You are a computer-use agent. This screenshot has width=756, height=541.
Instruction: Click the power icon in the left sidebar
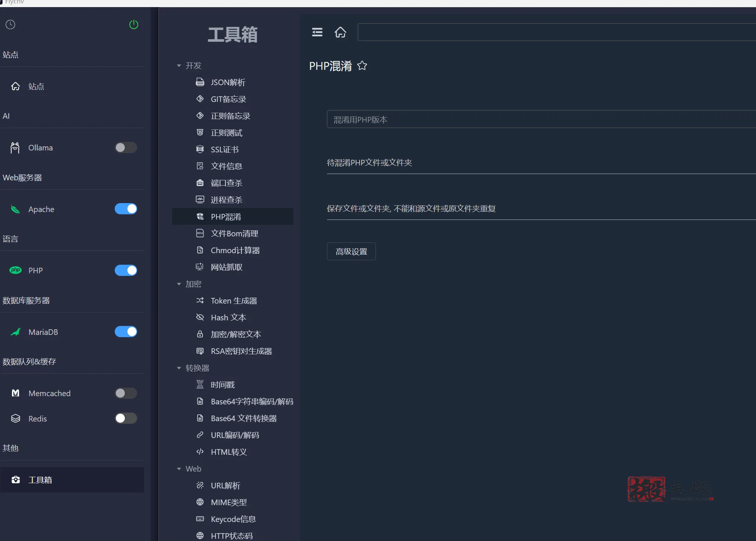(x=133, y=24)
